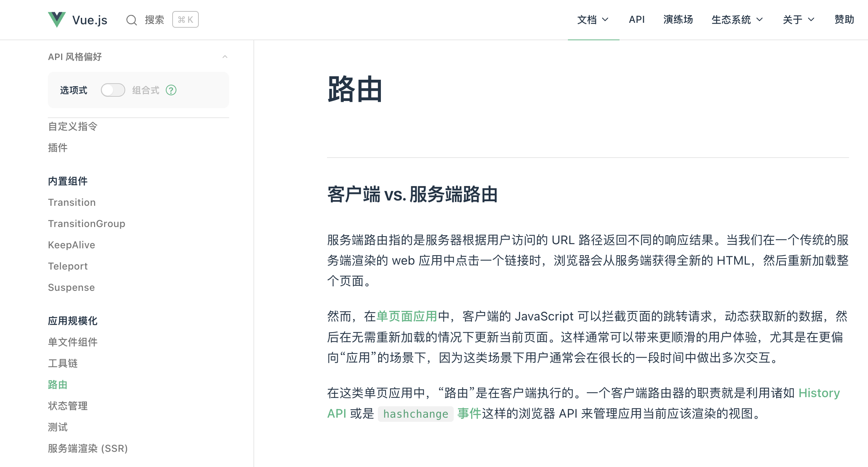Viewport: 868px width, 467px height.
Task: Select the 组合式 label
Action: pos(146,90)
